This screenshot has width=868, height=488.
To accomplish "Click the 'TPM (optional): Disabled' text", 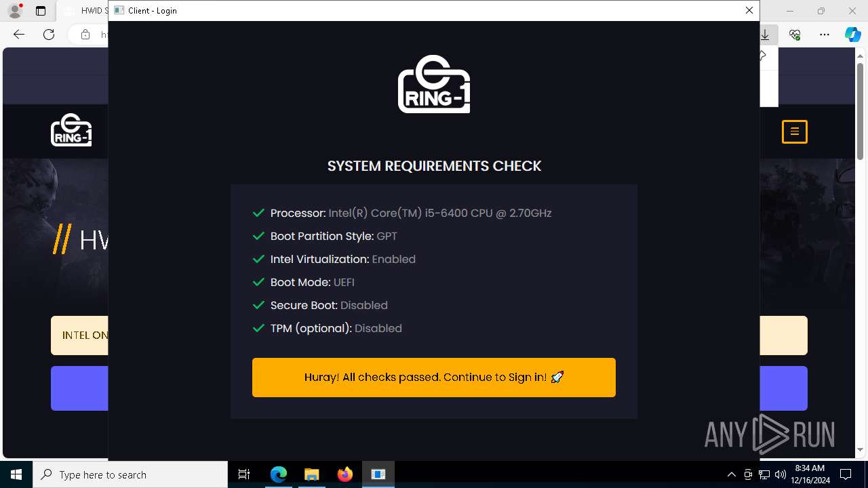I will 336,328.
